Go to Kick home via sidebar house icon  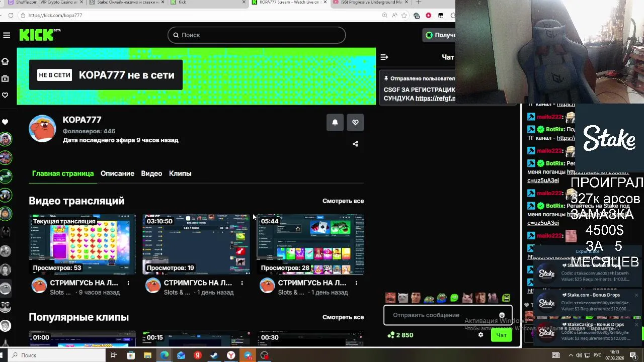tap(5, 61)
